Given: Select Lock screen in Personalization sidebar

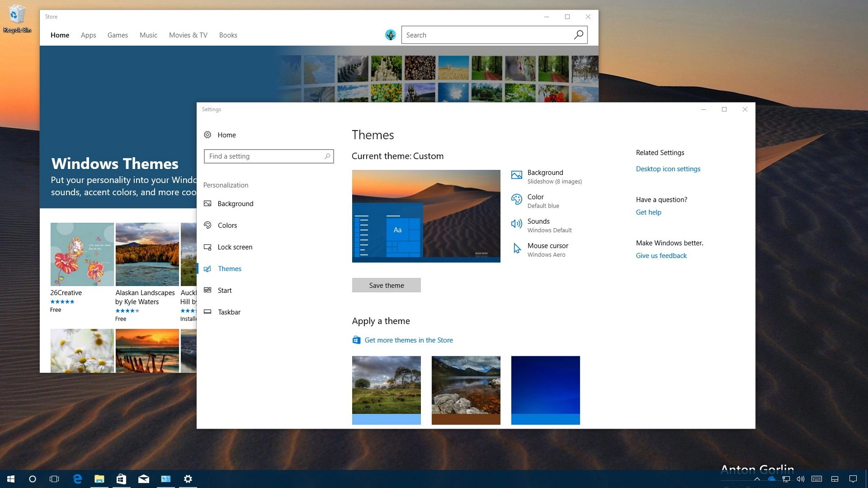Looking at the screenshot, I should click(x=234, y=247).
